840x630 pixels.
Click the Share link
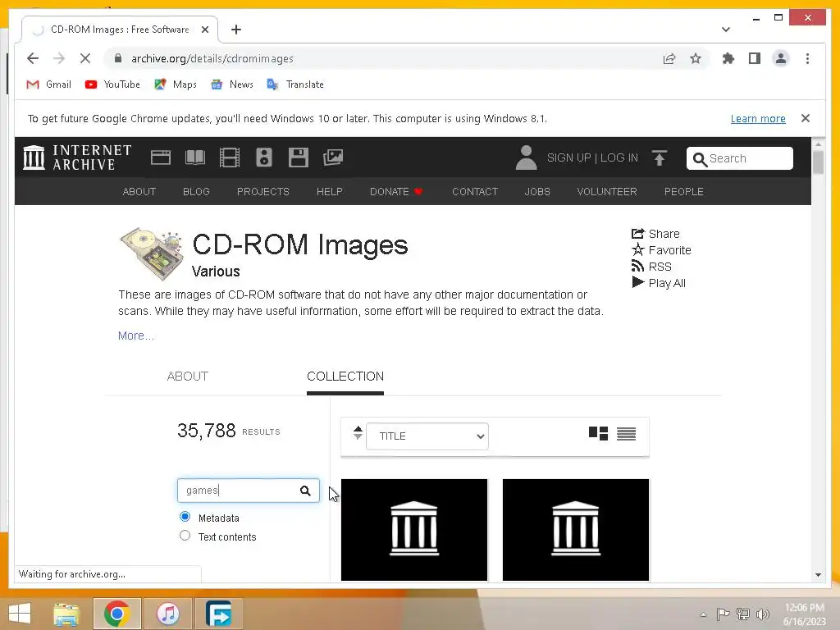[x=655, y=234]
